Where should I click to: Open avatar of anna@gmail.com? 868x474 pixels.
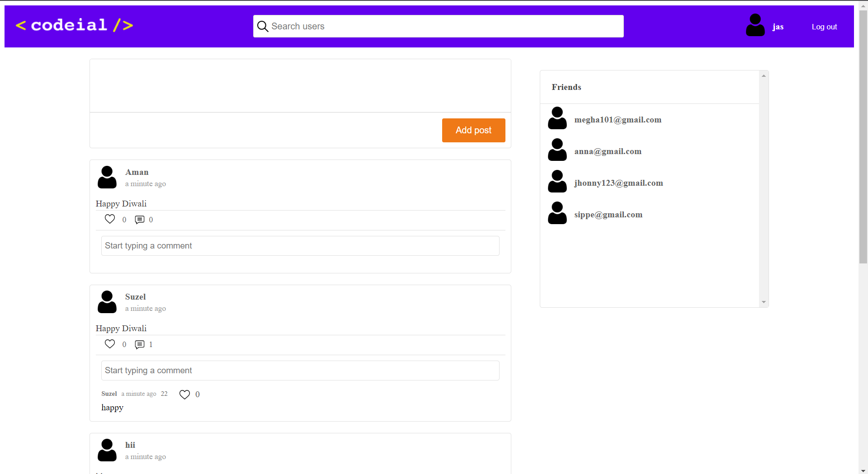(557, 150)
